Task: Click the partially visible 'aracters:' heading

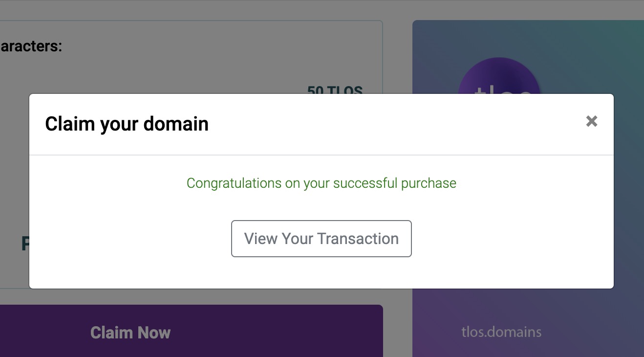Action: 31,46
